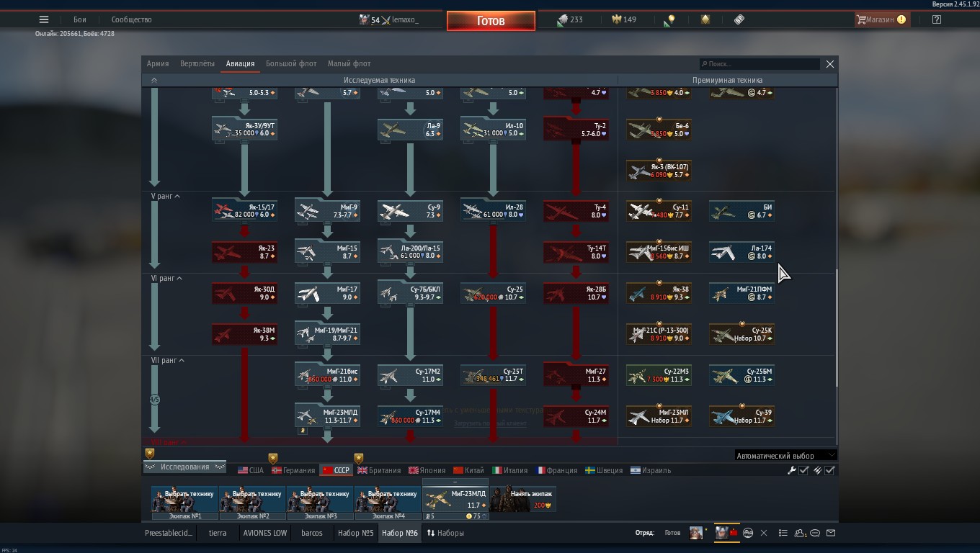Click the research tree search field
The image size is (980, 553).
coord(759,64)
